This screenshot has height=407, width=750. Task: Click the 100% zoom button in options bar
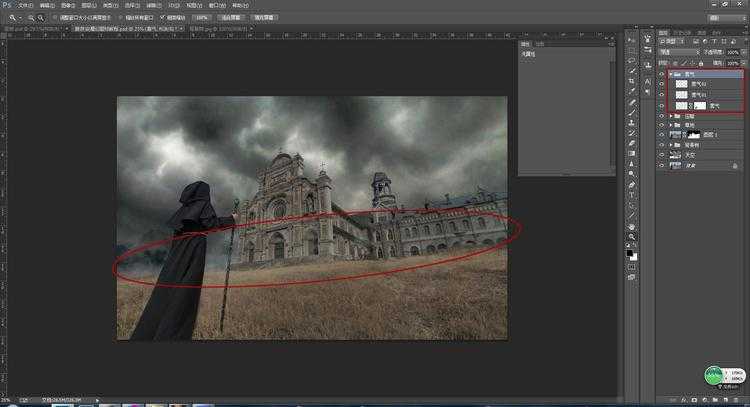[203, 18]
